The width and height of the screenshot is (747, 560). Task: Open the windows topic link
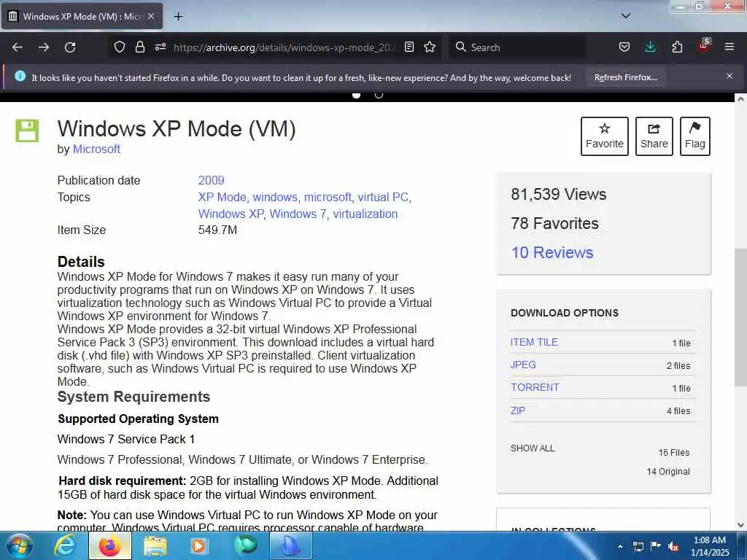pos(275,197)
